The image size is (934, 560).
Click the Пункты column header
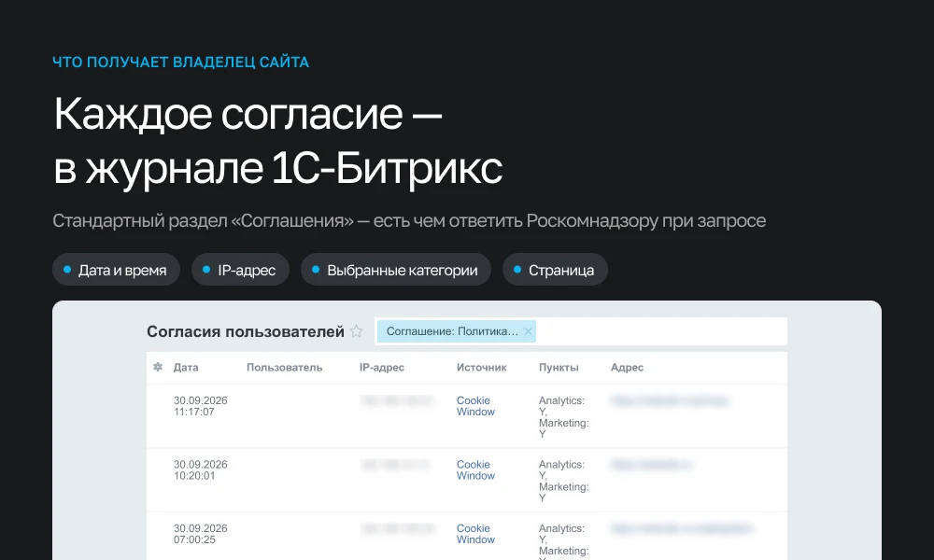point(559,367)
